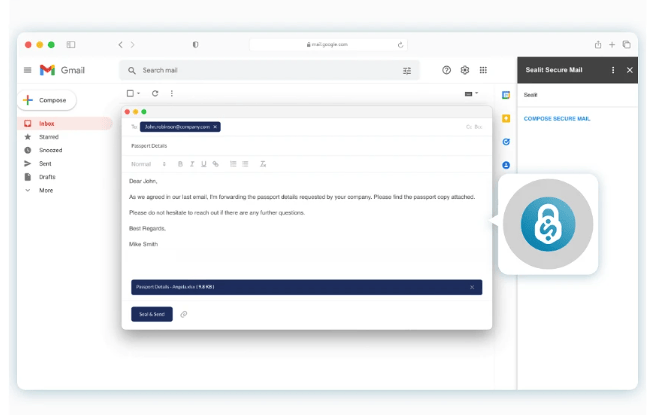Toggle italic formatting
This screenshot has width=649, height=415.
coord(192,163)
